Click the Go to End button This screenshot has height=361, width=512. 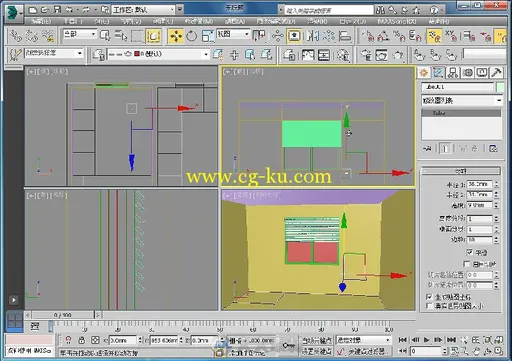point(451,340)
